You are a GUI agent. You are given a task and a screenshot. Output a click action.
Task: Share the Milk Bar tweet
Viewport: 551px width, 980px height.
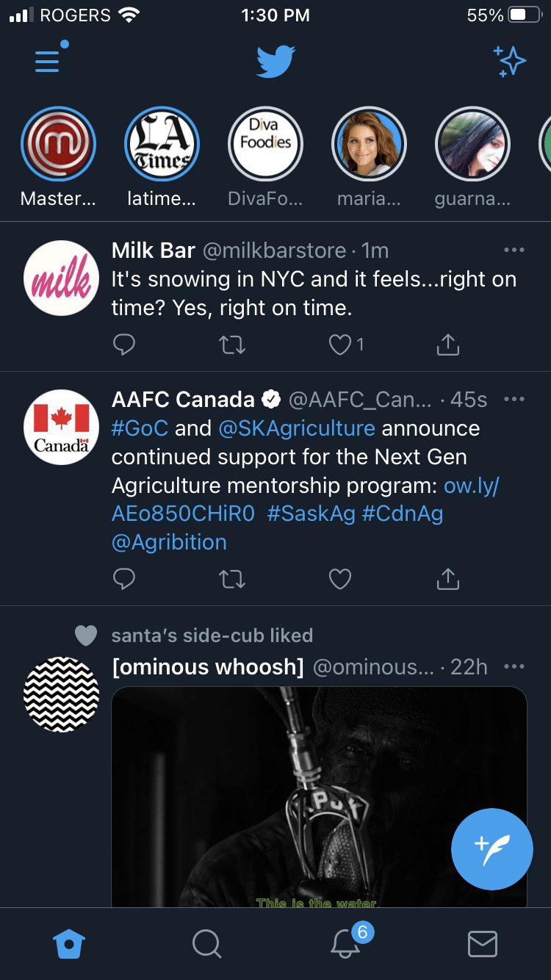pos(447,345)
